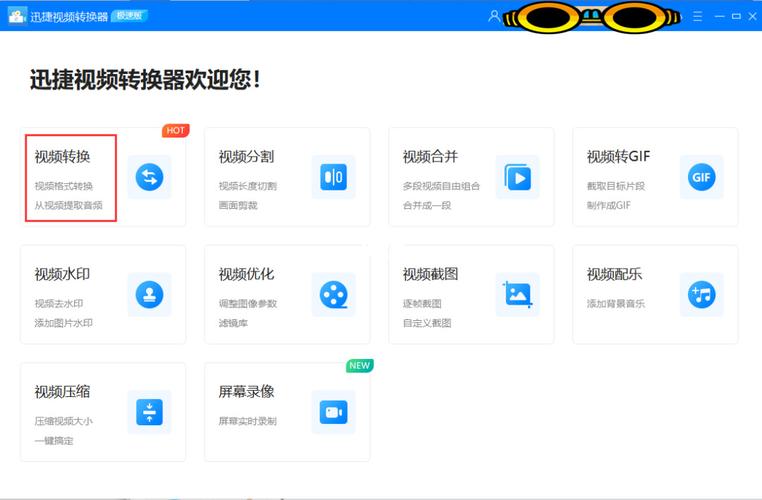This screenshot has height=500, width=762.
Task: Click the 视频合并 play-stack icon
Action: point(518,177)
